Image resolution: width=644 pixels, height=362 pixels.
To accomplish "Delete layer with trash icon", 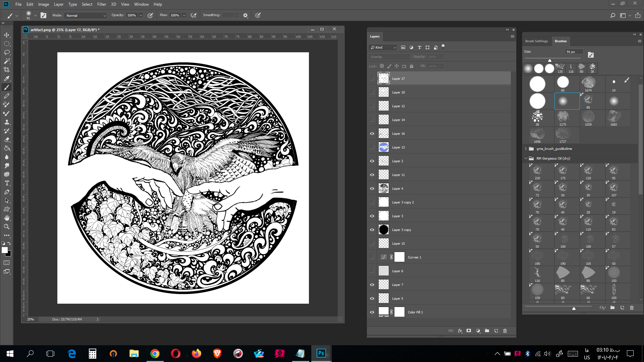I will click(505, 331).
